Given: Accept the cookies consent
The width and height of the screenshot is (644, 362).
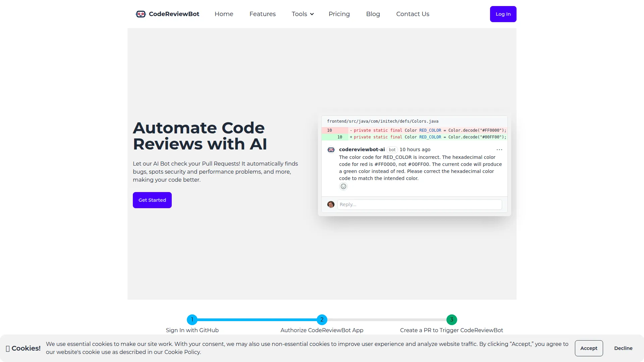Looking at the screenshot, I should [589, 348].
